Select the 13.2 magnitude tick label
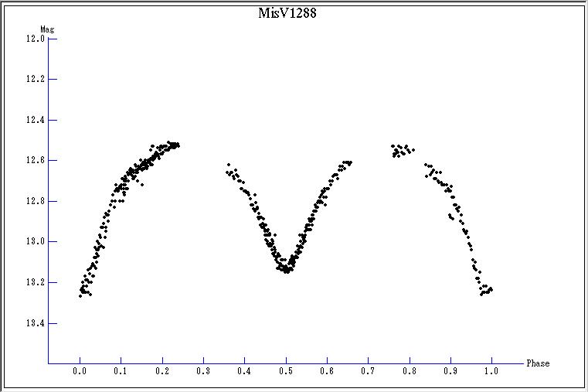The width and height of the screenshot is (588, 392). coord(36,282)
